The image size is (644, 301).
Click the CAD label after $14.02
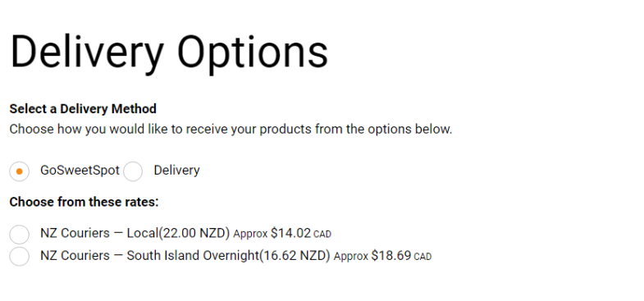click(x=322, y=235)
